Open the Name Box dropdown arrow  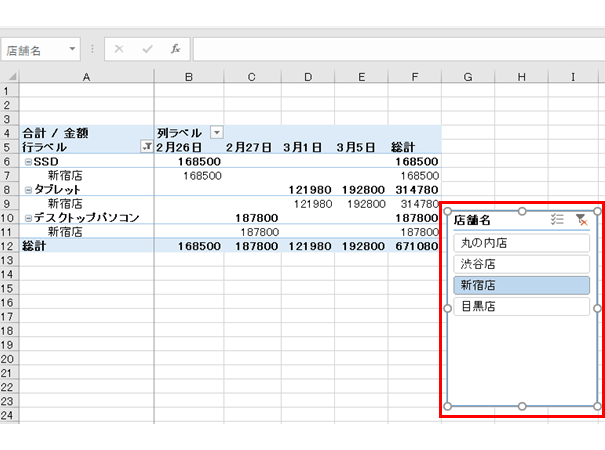coord(73,49)
